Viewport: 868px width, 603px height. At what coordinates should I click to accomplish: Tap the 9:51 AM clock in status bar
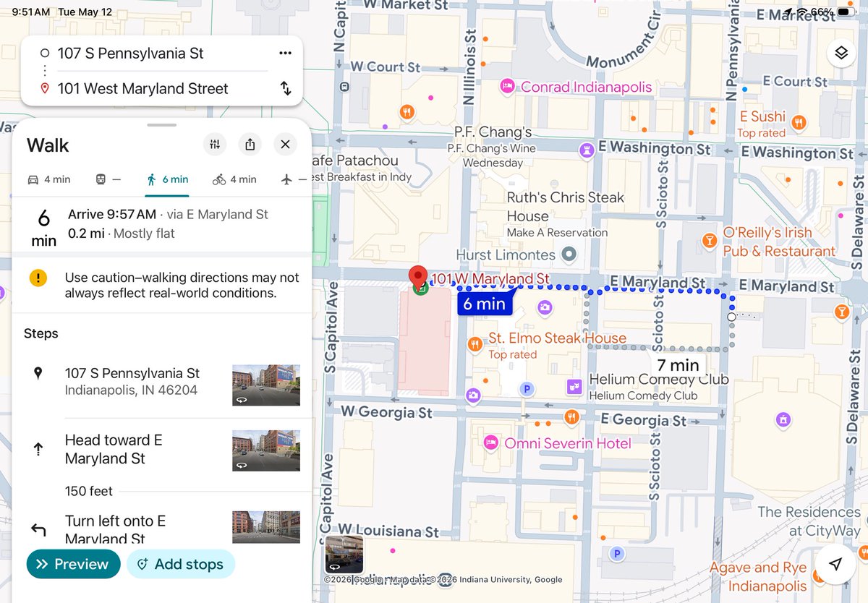(31, 12)
